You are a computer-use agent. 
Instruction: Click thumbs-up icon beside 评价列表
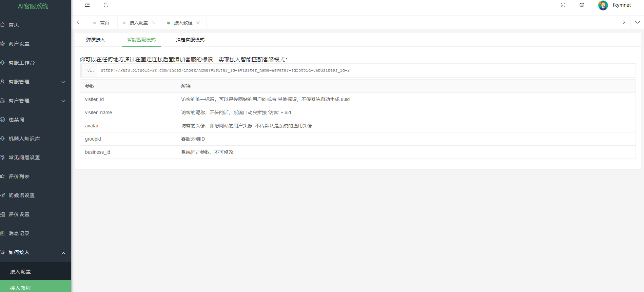tap(2, 176)
